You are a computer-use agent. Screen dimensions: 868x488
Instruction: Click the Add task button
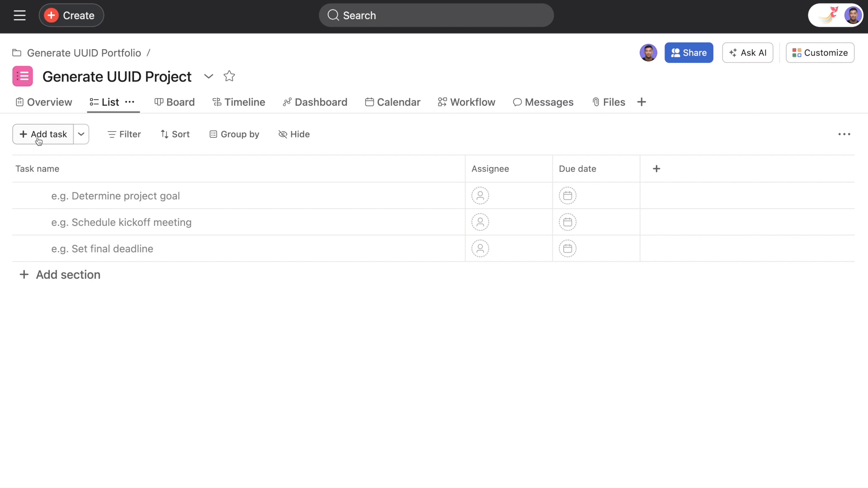tap(43, 134)
